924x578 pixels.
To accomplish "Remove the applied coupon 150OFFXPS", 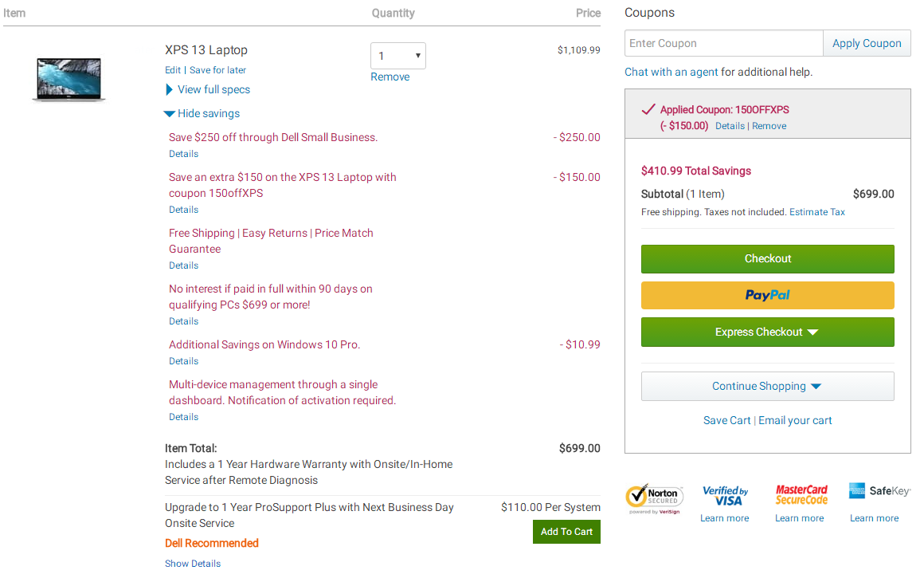I will point(769,126).
